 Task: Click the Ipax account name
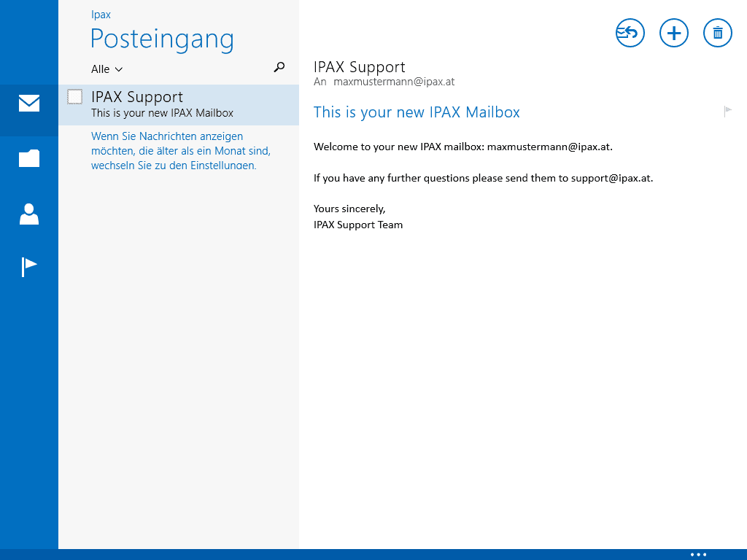point(101,15)
